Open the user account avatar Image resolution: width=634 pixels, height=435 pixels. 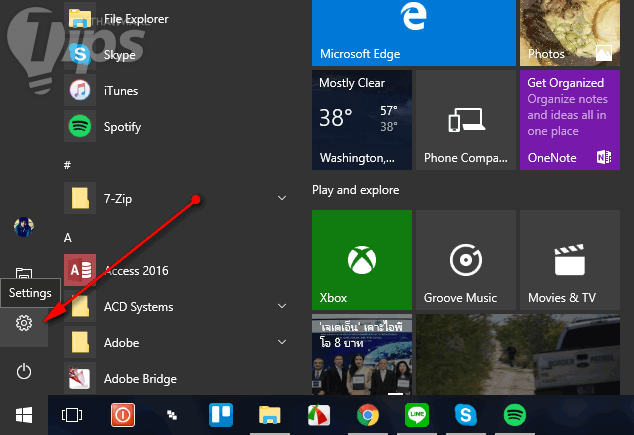coord(24,227)
